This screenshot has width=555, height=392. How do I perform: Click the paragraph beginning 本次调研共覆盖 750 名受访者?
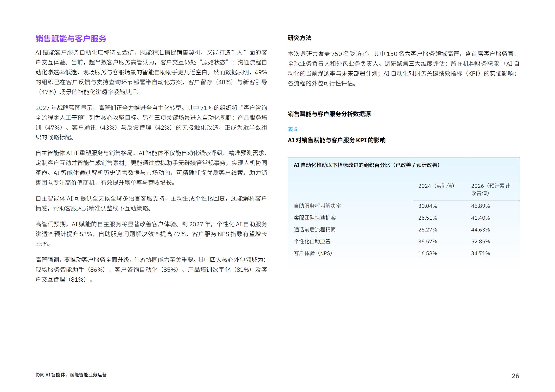pos(403,69)
